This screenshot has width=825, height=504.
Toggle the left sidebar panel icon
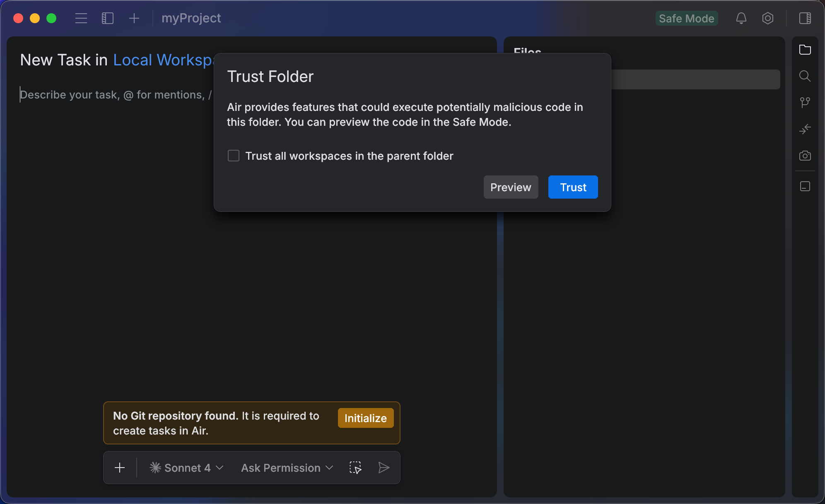pos(108,18)
